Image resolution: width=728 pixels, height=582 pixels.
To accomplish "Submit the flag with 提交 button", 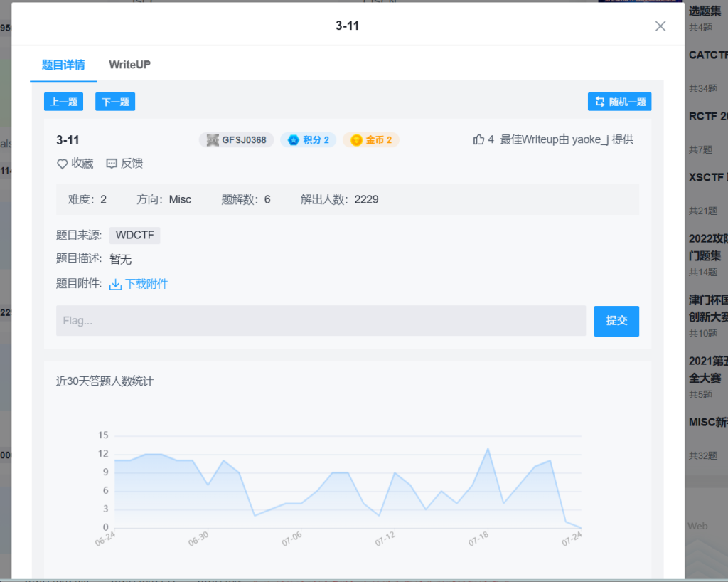I will (616, 321).
